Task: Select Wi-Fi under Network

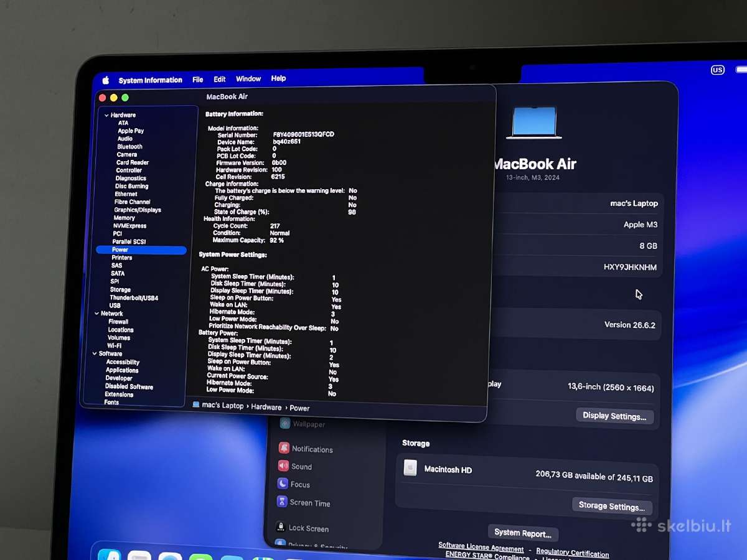Action: 115,346
